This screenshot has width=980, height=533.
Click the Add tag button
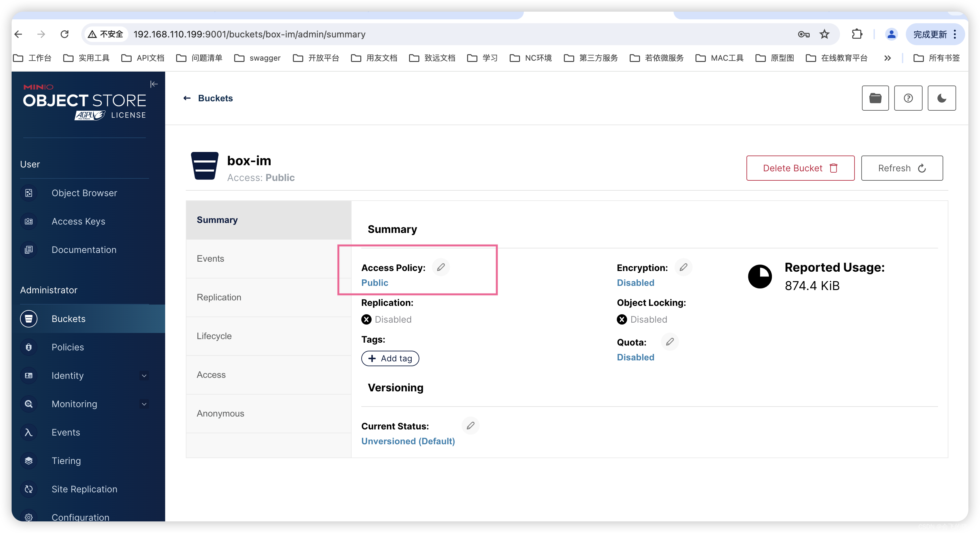point(390,358)
